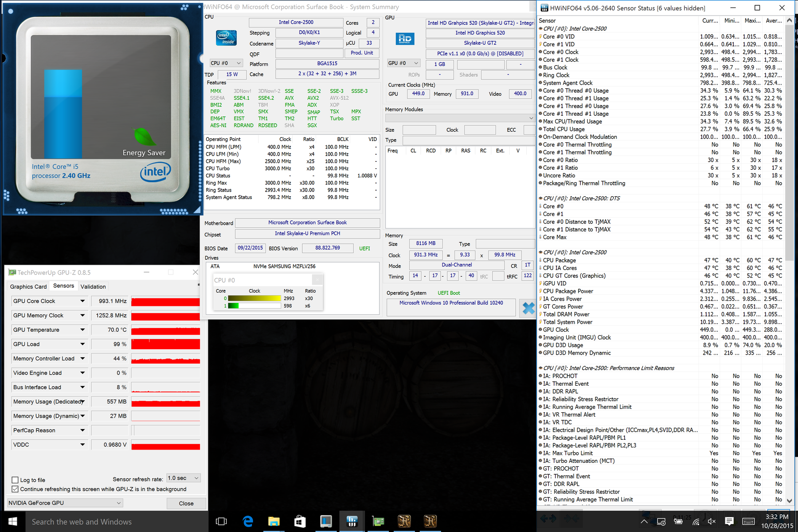
Task: Open the touch keyboard tray icon
Action: [748, 522]
